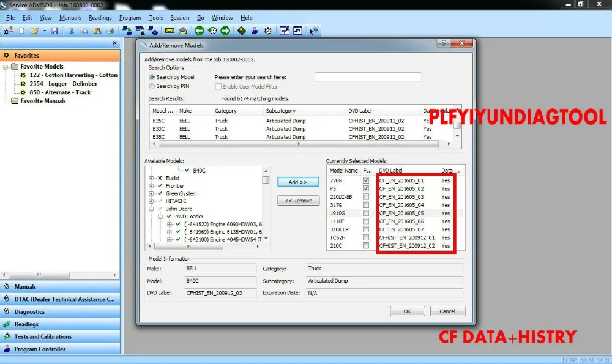Open the Program Controller sidebar panel
The height and width of the screenshot is (364, 612).
pos(60,349)
